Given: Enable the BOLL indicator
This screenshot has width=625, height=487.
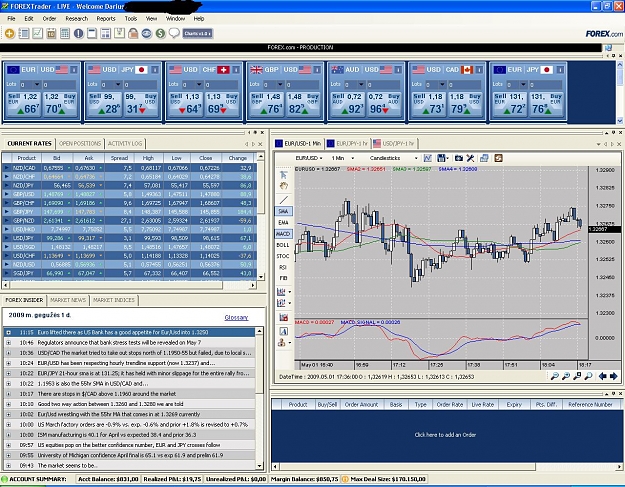Looking at the screenshot, I should (x=283, y=245).
